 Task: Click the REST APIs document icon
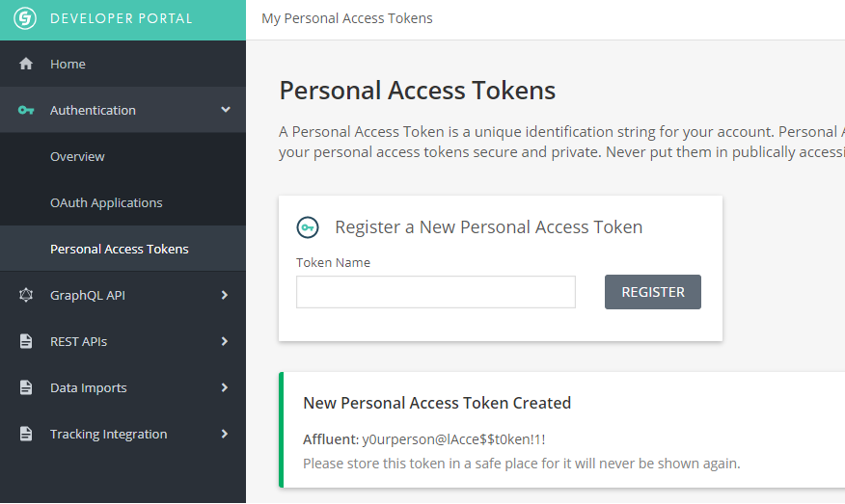pos(26,341)
